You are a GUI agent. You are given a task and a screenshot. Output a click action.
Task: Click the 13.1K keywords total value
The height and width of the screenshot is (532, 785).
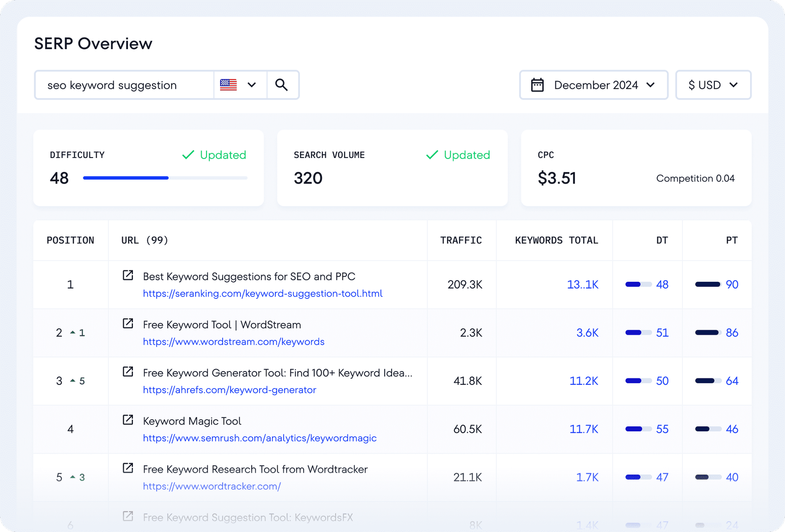coord(582,285)
